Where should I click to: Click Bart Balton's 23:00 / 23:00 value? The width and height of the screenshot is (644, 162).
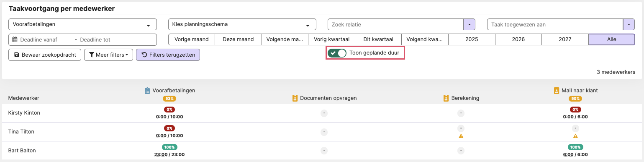coord(169,154)
